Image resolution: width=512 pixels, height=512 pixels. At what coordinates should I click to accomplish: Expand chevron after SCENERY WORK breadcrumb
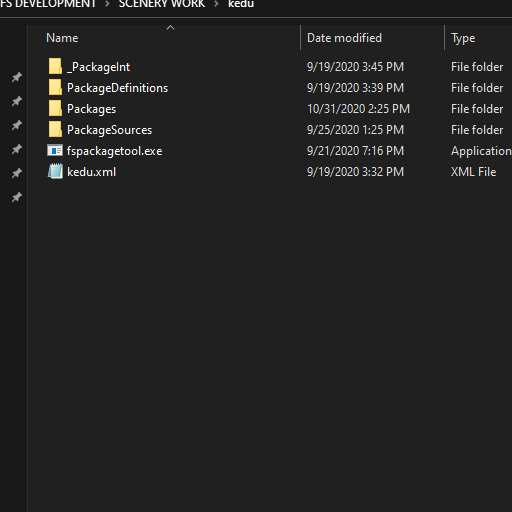216,4
